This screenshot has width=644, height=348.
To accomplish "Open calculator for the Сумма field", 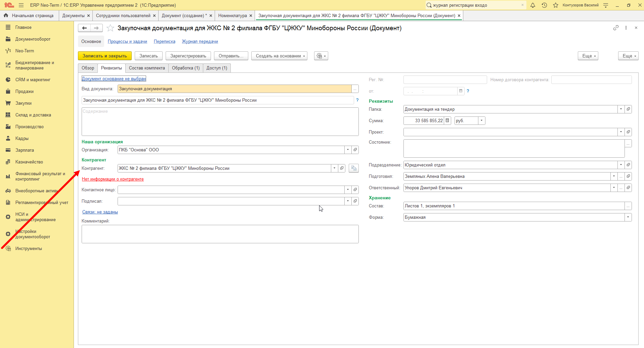I will pos(447,120).
